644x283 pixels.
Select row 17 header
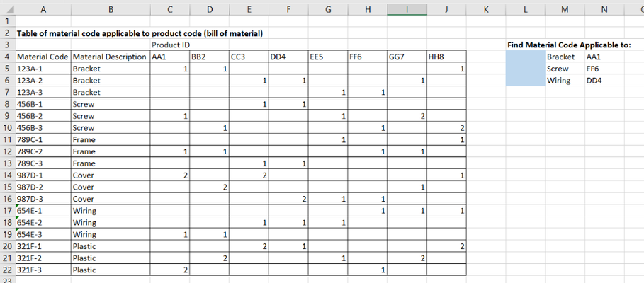point(8,211)
